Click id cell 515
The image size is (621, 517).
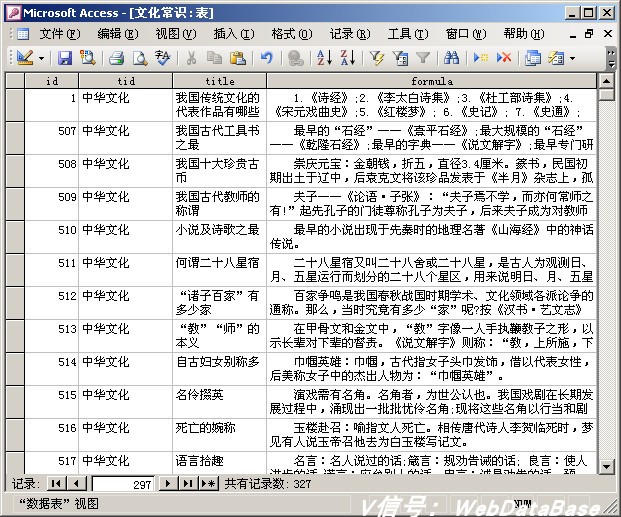[x=51, y=402]
